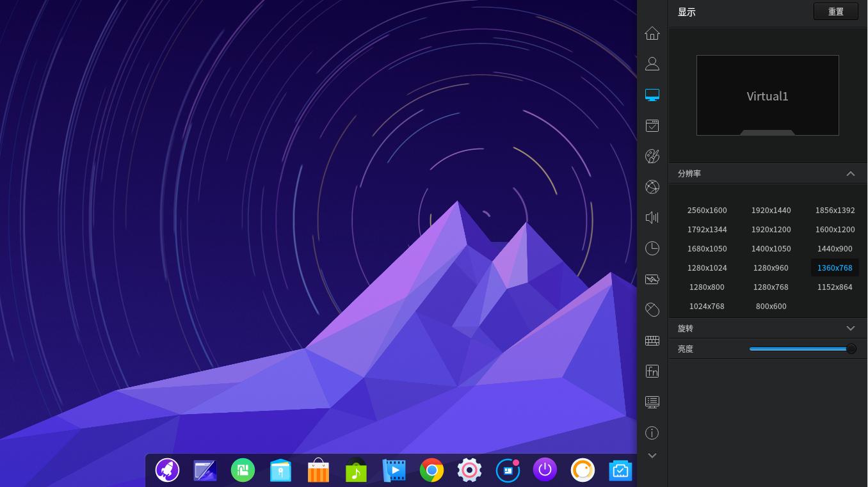Choose the 1280x960 resolution

(x=771, y=267)
